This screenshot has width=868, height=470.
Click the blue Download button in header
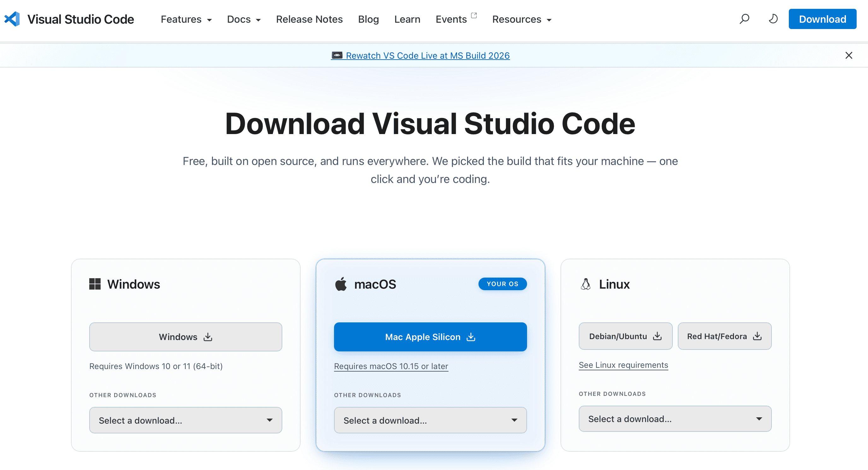click(x=823, y=19)
